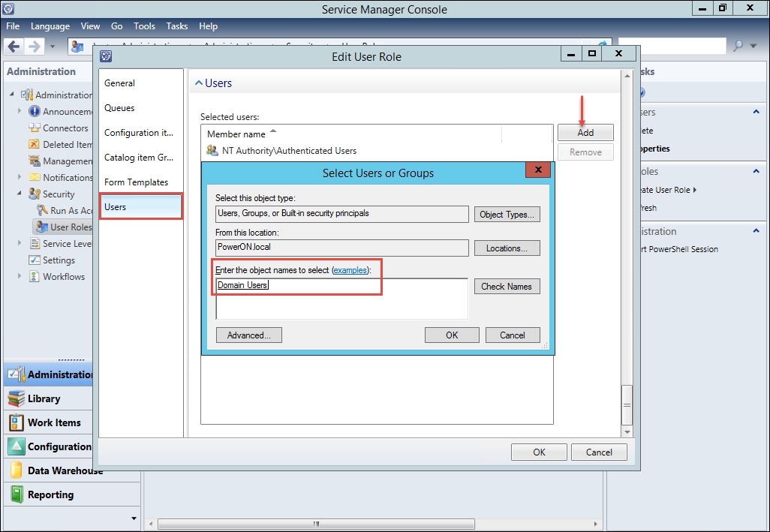Click the Connectors icon in tree

(x=35, y=128)
